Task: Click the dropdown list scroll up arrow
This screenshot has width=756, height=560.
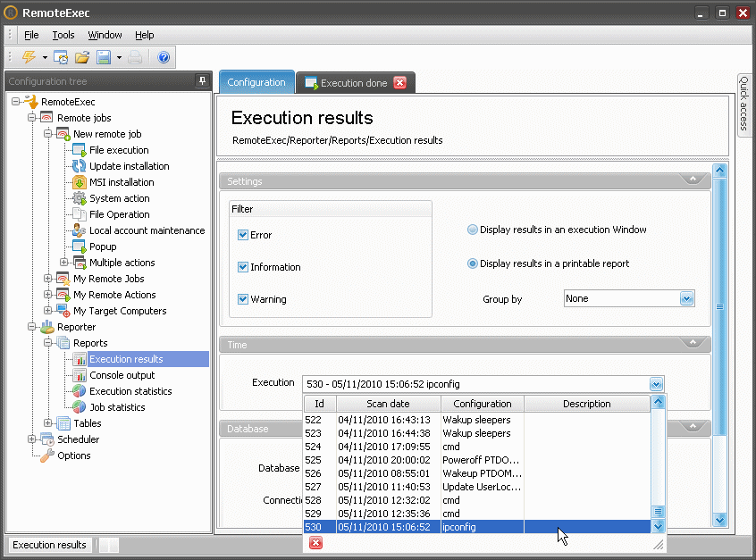Action: pyautogui.click(x=658, y=403)
